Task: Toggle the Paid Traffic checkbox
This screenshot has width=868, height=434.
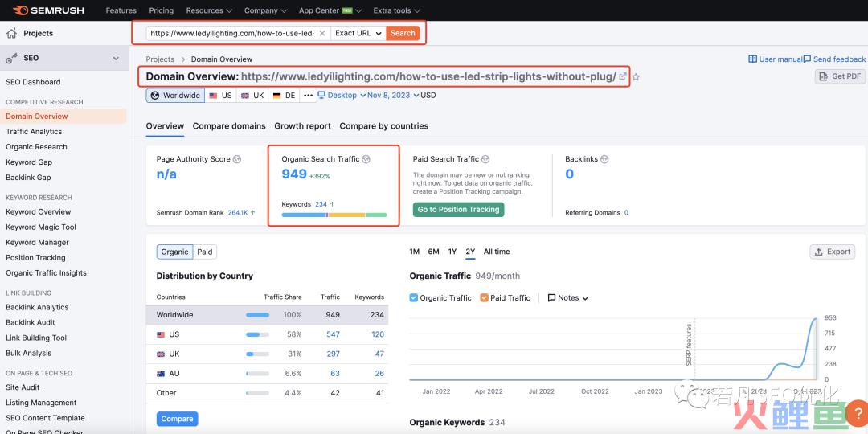Action: tap(485, 298)
